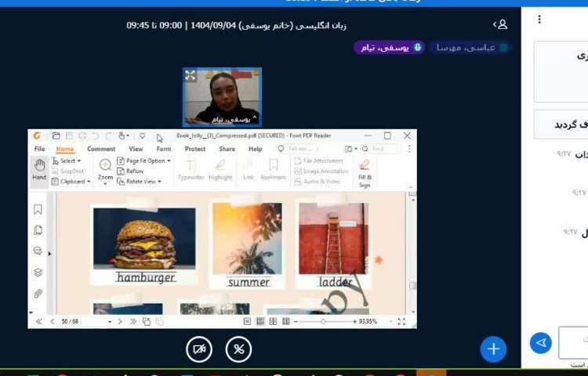588x376 pixels.
Task: Click the fullscreen icon in Foxit status bar
Action: (401, 321)
